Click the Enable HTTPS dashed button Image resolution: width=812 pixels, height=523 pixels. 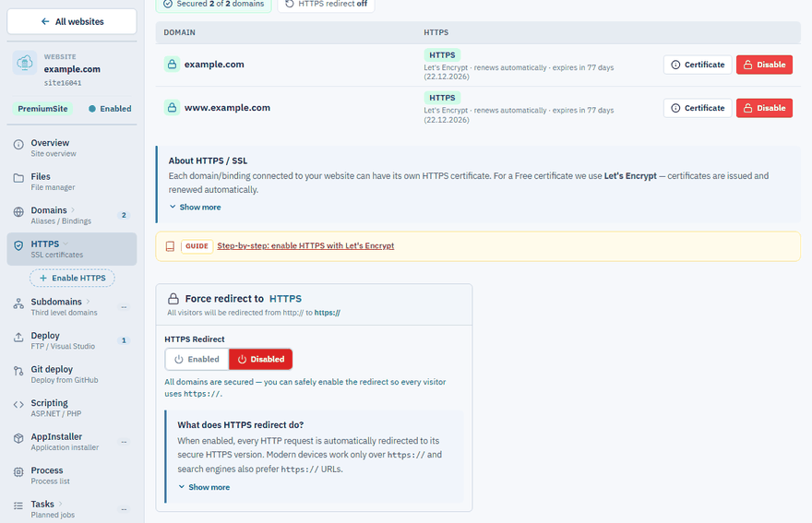tap(73, 278)
